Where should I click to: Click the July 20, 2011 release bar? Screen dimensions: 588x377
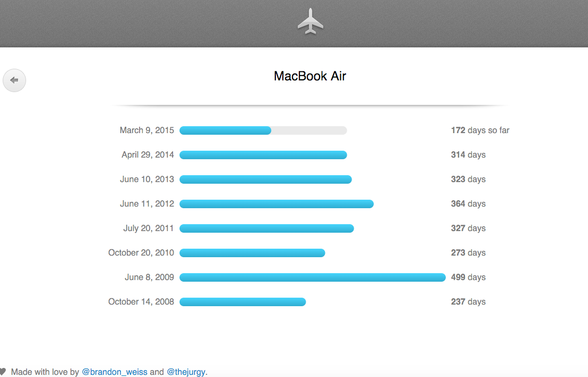tap(267, 228)
